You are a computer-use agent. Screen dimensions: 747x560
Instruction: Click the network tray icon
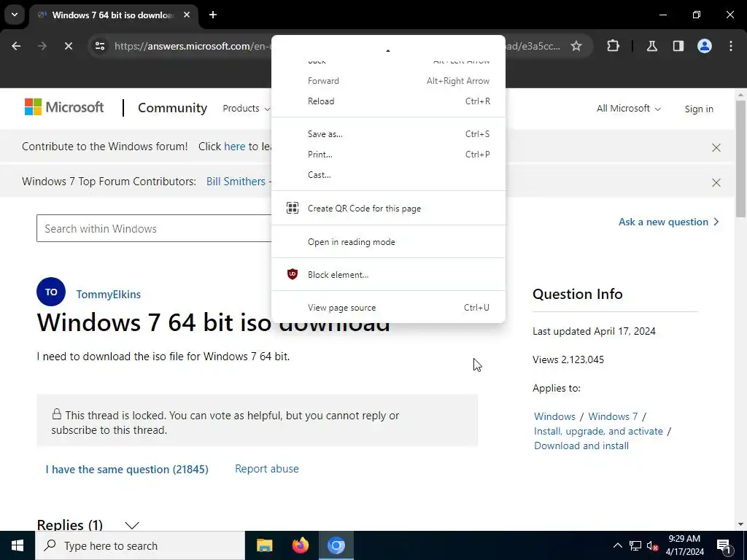coord(635,545)
